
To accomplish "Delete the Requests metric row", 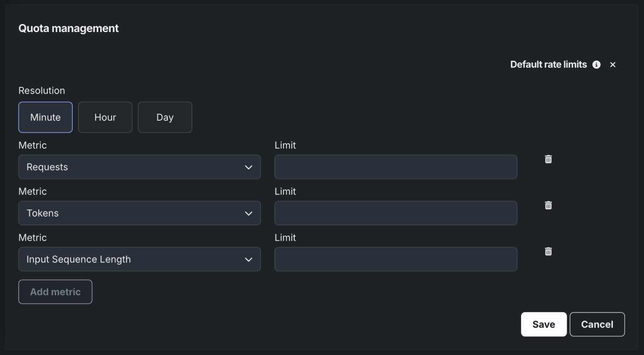I will (x=548, y=159).
